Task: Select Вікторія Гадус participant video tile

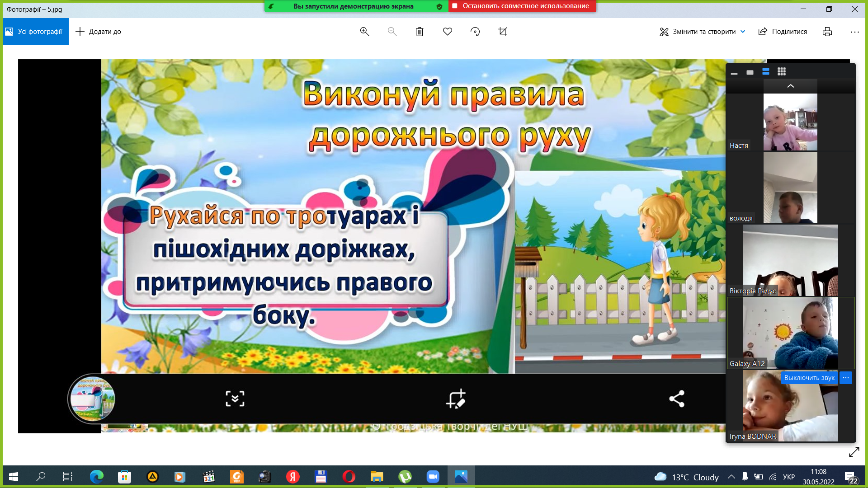Action: point(790,260)
